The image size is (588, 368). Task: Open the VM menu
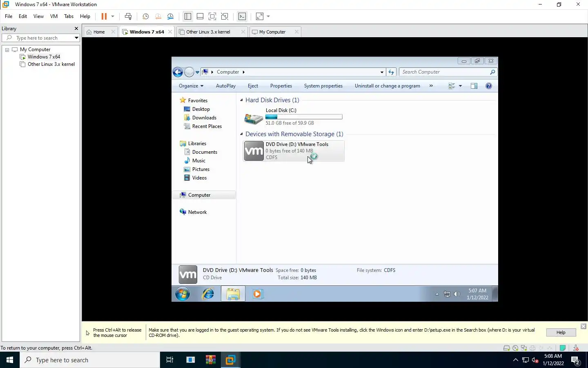click(54, 16)
